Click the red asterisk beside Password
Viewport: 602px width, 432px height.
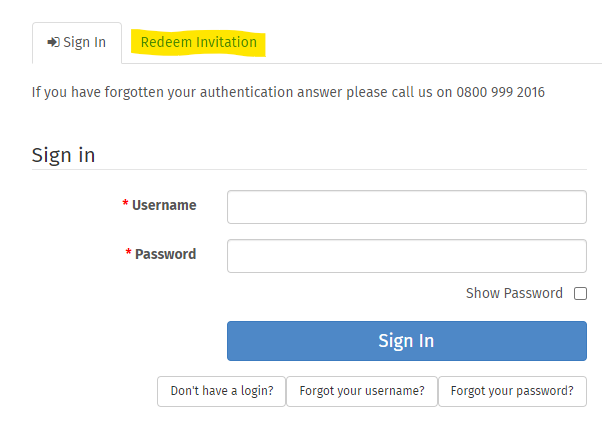coord(128,252)
